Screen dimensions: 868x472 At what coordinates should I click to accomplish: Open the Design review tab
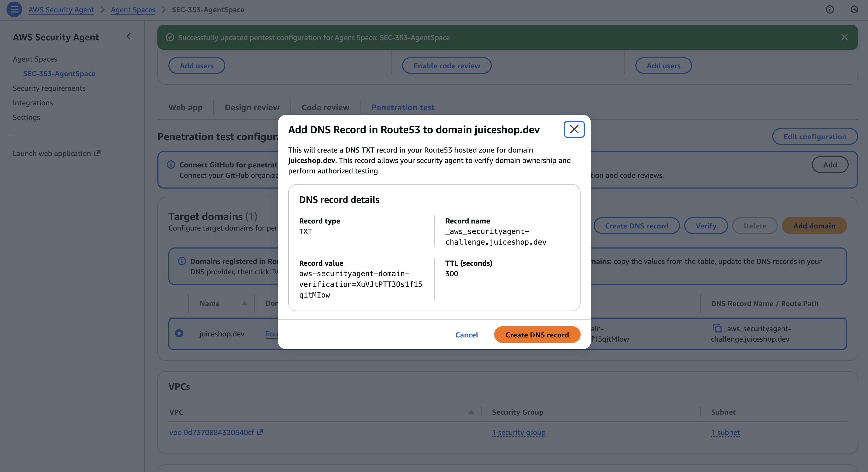pos(252,107)
